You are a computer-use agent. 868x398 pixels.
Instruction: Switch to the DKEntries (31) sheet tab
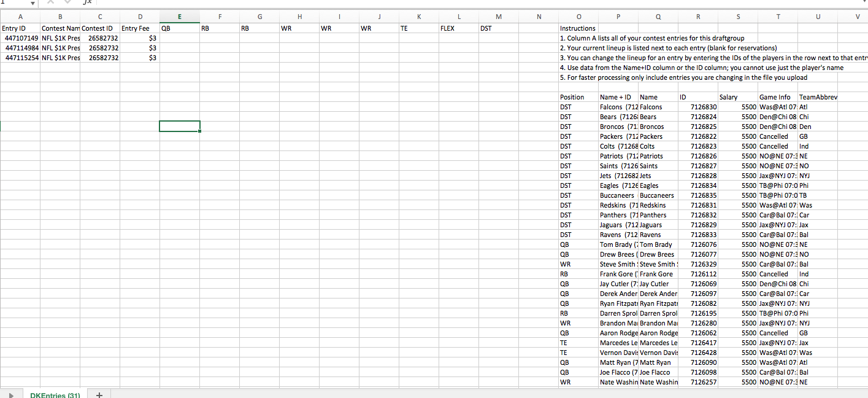(55, 395)
